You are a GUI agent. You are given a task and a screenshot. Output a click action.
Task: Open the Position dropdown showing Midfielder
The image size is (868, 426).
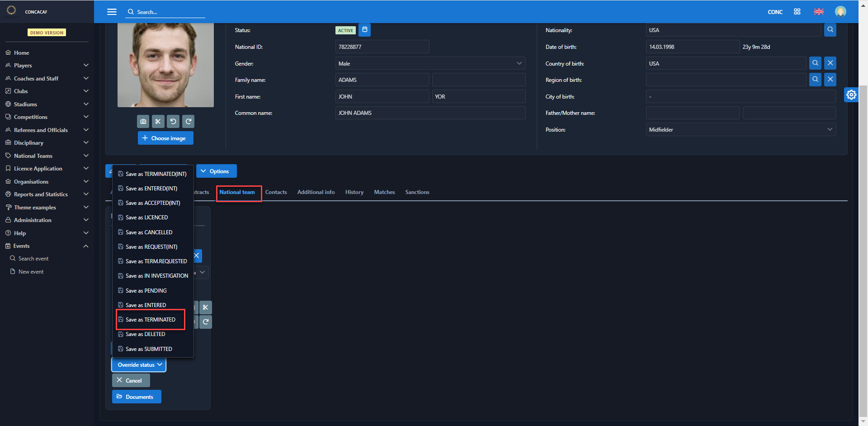(741, 130)
